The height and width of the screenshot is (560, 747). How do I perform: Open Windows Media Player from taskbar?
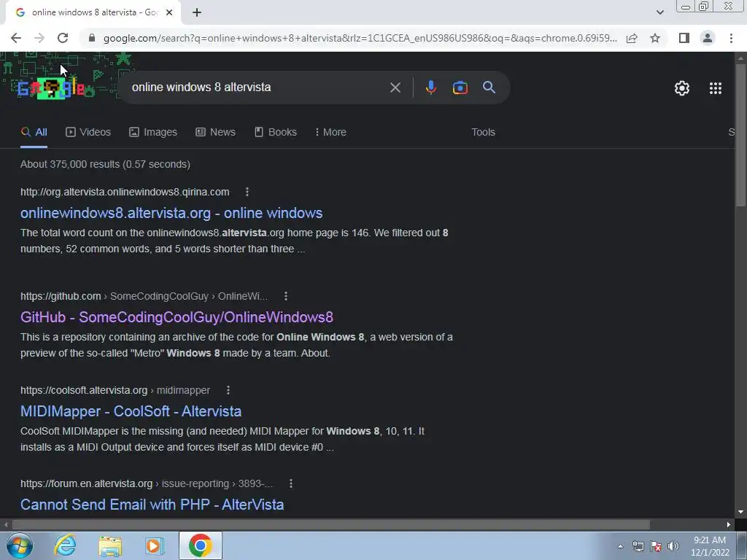coord(155,545)
